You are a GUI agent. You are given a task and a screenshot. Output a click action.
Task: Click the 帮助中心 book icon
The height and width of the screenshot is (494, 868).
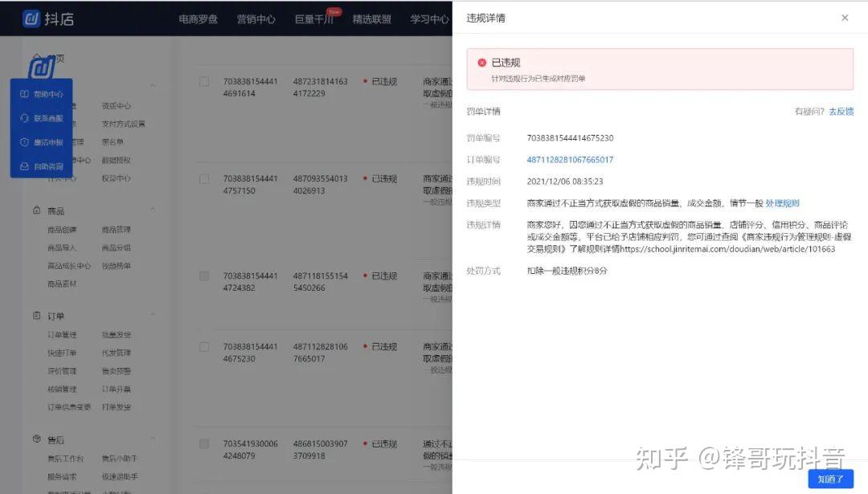(24, 94)
